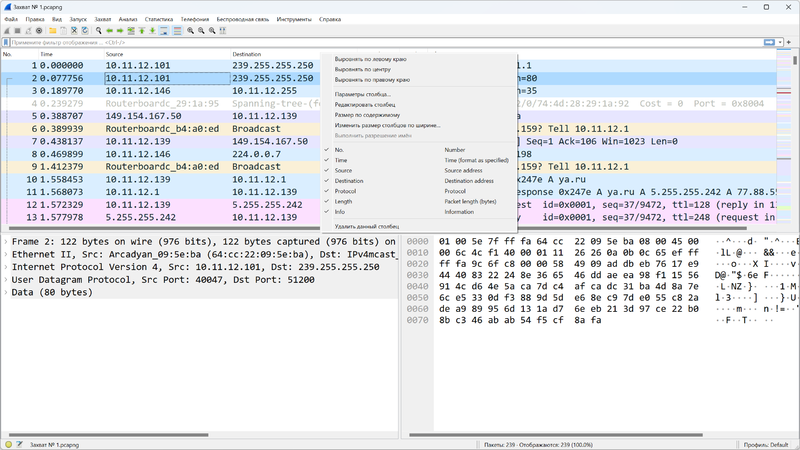Jump to first packet icon

[142, 31]
